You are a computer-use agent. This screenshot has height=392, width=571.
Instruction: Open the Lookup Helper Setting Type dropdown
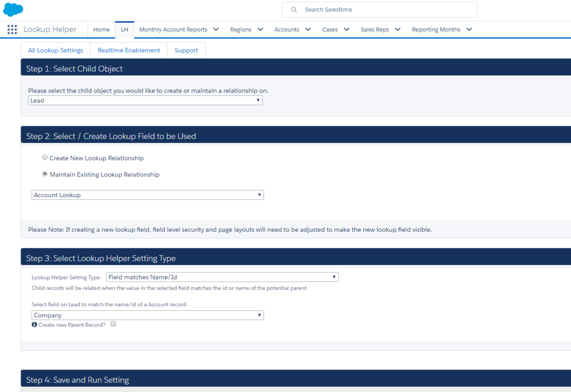pos(222,277)
